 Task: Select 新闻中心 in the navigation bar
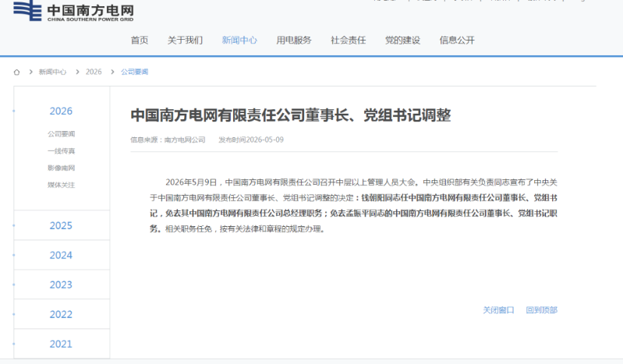coord(239,40)
